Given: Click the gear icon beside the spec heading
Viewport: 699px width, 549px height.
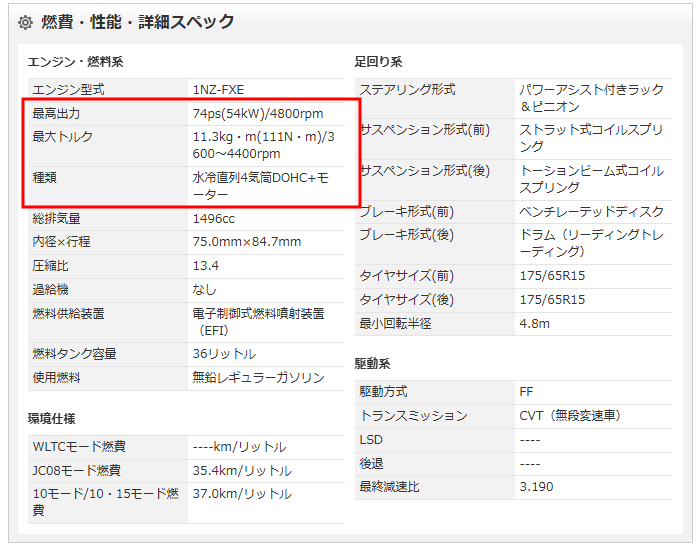Looking at the screenshot, I should [25, 22].
